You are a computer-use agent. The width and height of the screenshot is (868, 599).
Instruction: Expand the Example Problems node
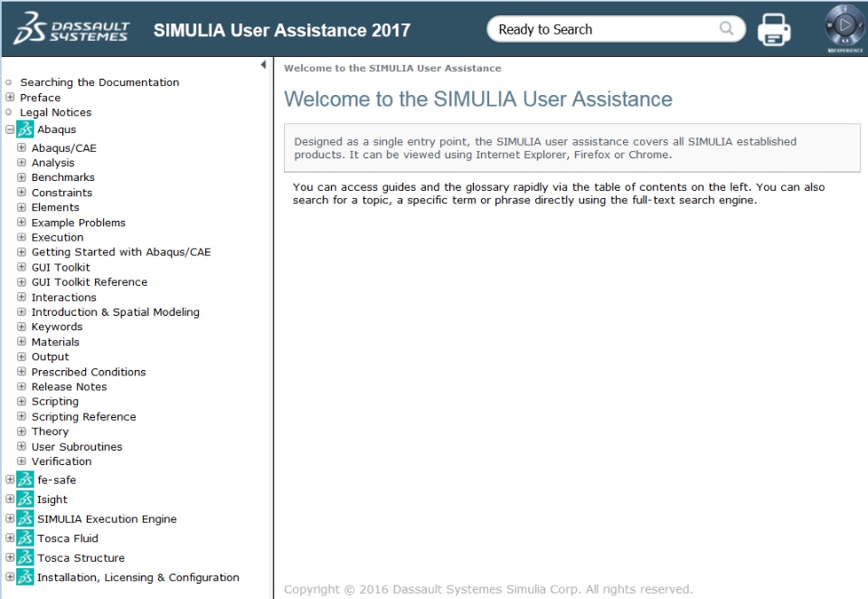[22, 223]
